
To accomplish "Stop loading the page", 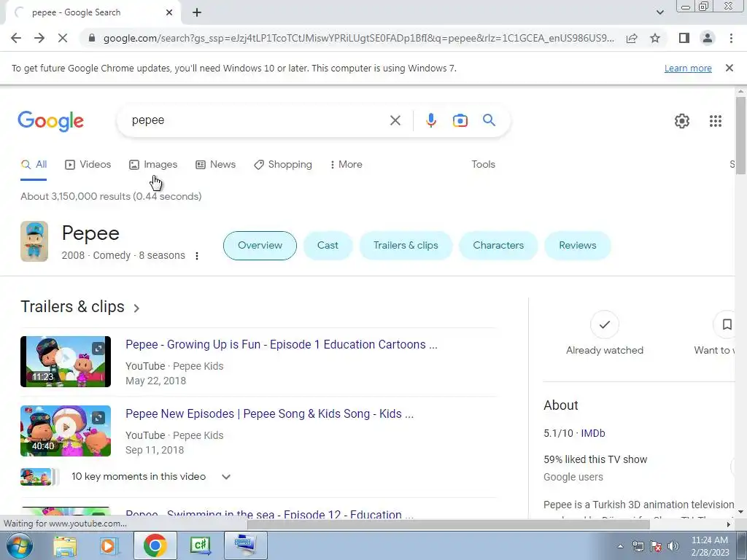I will [x=63, y=38].
